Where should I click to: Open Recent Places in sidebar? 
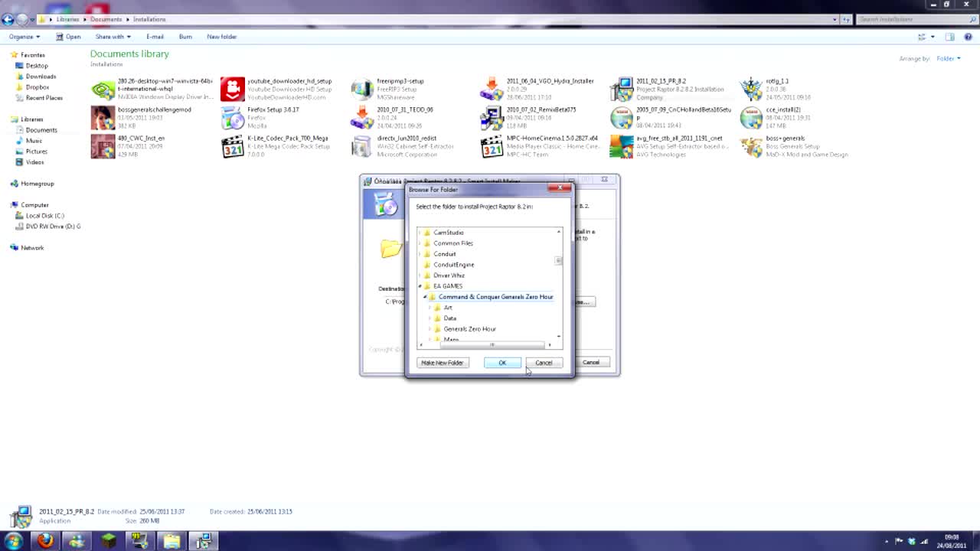44,98
